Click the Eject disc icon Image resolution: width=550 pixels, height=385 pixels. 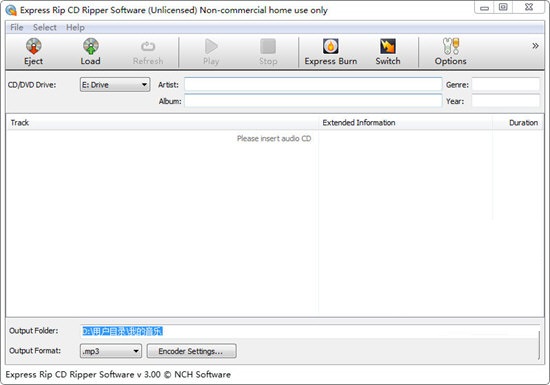[33, 47]
